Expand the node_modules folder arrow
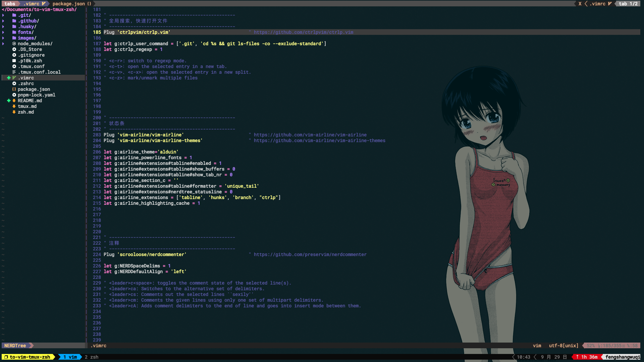 [x=3, y=44]
